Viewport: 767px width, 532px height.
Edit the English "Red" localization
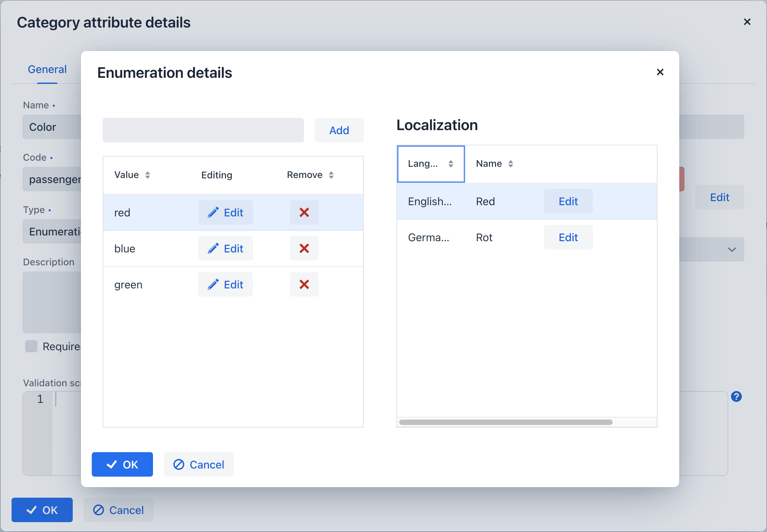(x=568, y=201)
